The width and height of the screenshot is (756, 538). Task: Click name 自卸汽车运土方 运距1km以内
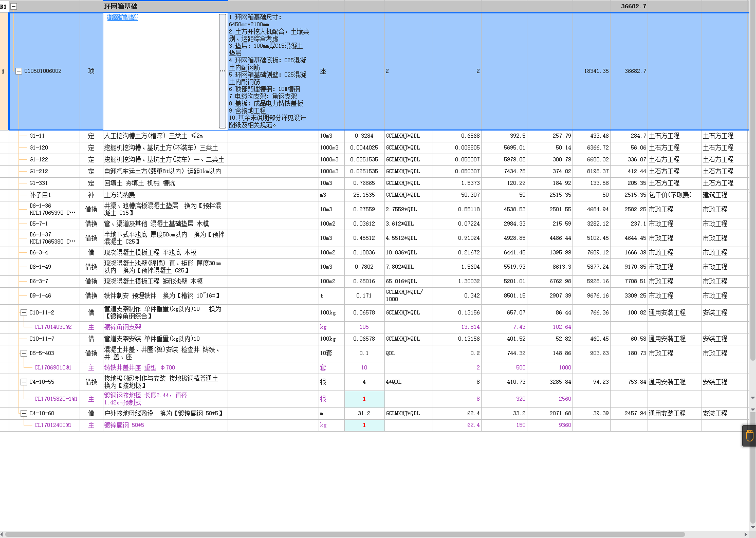(162, 171)
